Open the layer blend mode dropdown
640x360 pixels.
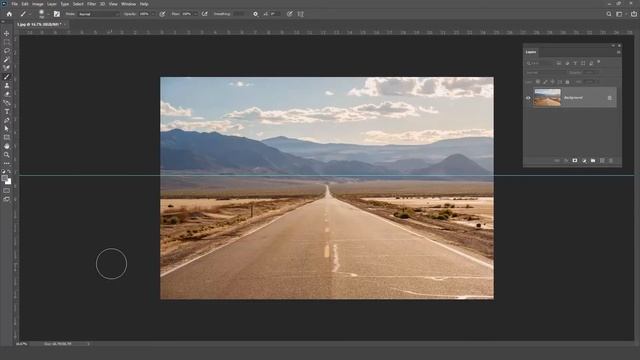tap(545, 73)
